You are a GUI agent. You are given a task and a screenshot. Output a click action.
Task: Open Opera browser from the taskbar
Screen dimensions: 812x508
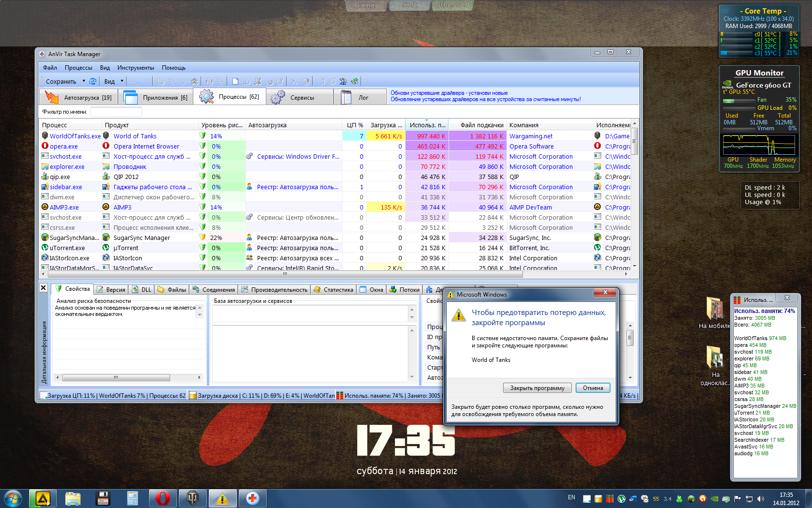[x=163, y=498]
